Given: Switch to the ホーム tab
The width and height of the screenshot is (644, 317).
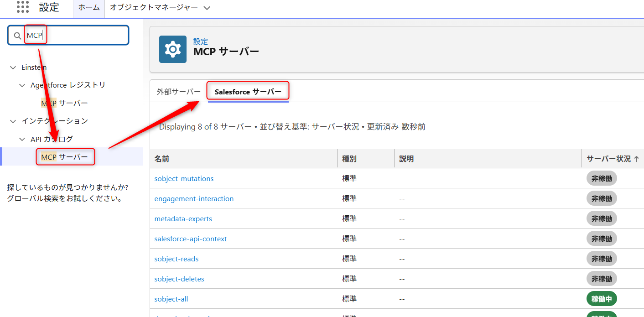Looking at the screenshot, I should 89,8.
